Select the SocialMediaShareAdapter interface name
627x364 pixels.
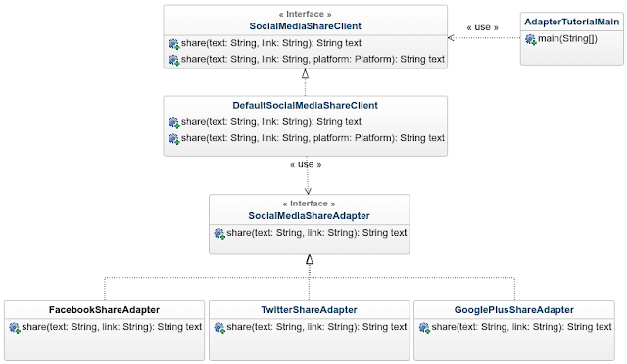pos(309,216)
